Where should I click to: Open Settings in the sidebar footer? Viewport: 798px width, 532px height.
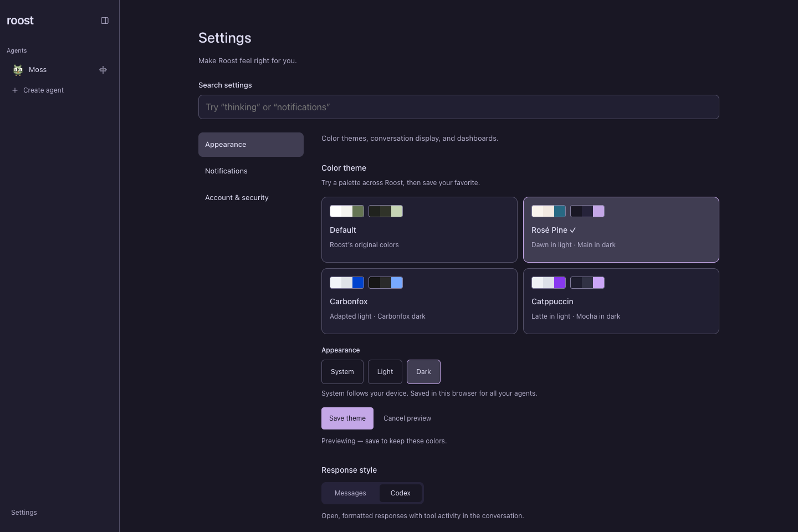[24, 513]
